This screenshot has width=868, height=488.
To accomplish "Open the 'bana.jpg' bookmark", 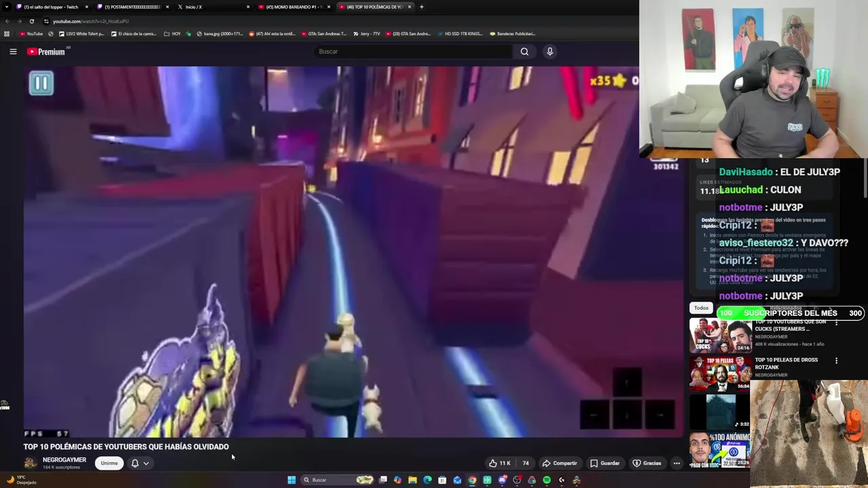I will coord(219,34).
